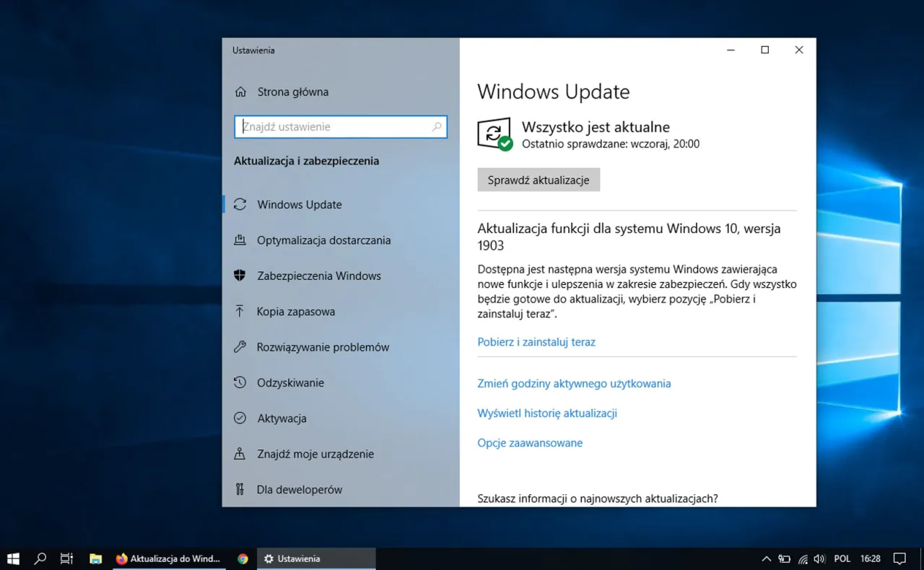
Task: Click the Znajdź ustawienie search field
Action: pyautogui.click(x=340, y=126)
